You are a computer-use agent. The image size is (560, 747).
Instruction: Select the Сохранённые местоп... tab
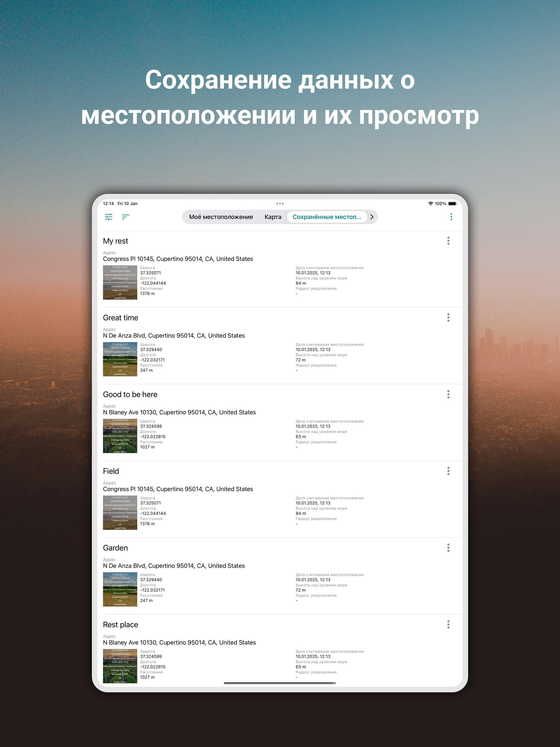pos(326,217)
